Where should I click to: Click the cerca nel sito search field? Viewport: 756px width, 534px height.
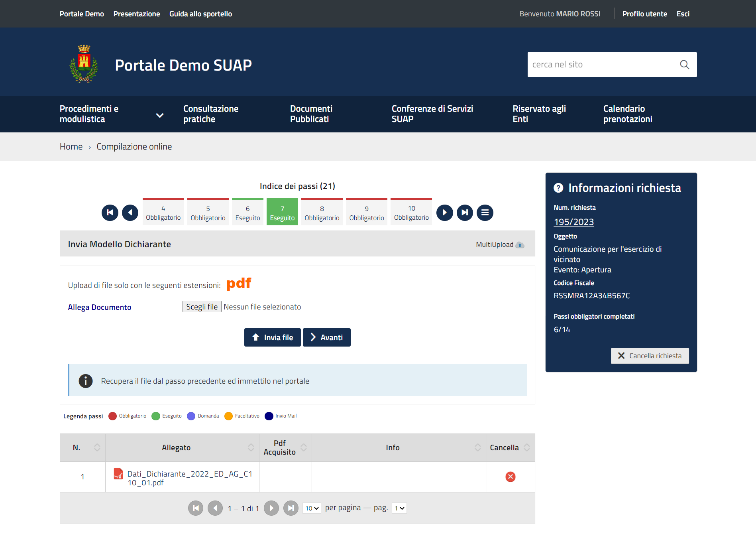601,65
